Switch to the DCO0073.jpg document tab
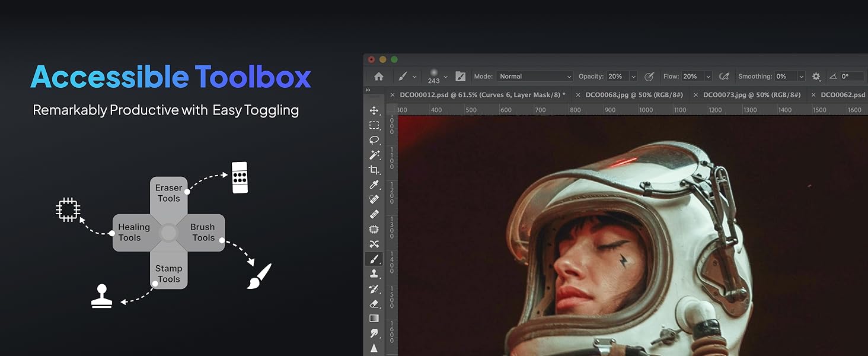The height and width of the screenshot is (356, 868). pos(751,95)
